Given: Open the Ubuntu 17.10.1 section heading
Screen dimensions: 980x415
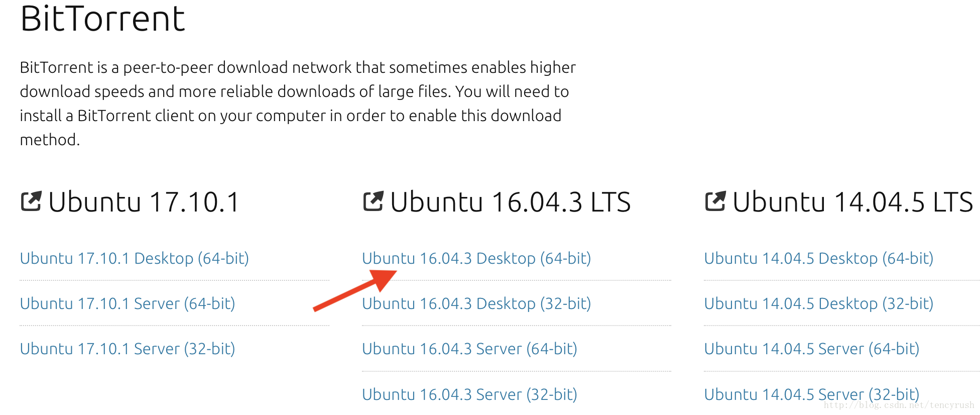Looking at the screenshot, I should point(144,202).
